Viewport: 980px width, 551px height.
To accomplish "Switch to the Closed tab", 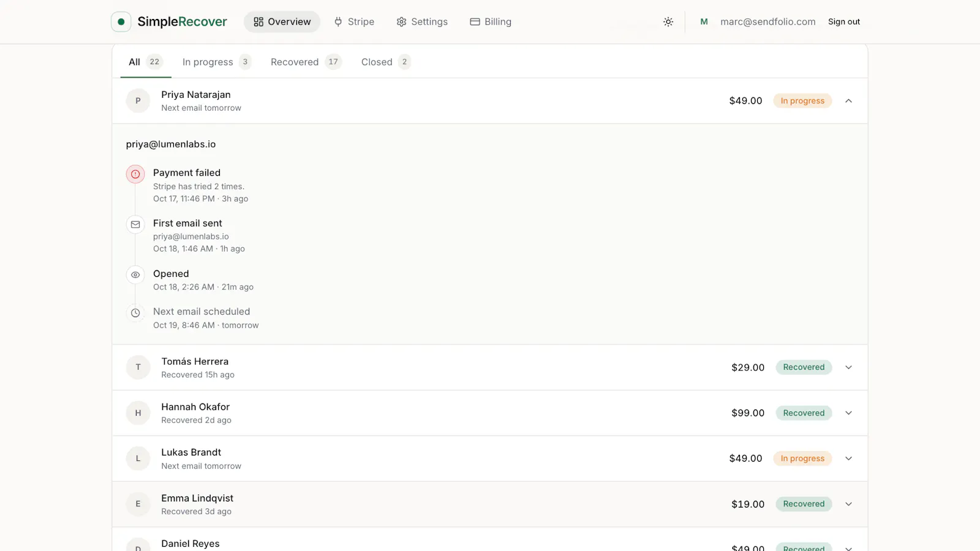I will click(x=386, y=62).
